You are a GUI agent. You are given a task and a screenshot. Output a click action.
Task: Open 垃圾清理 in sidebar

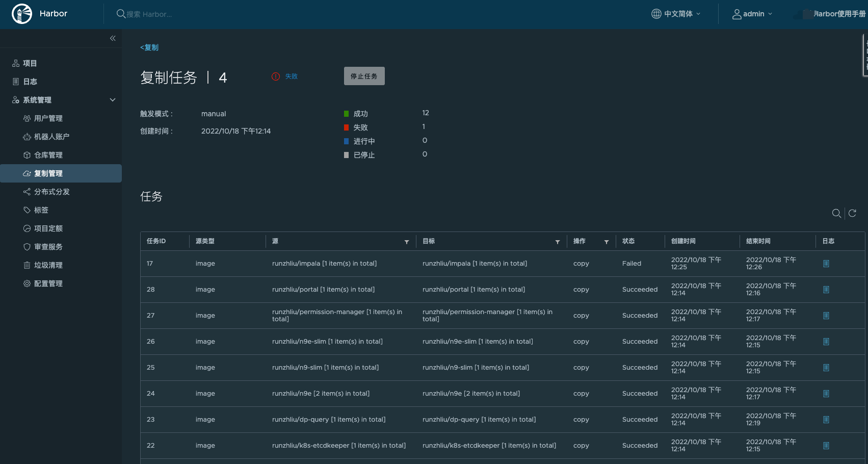tap(48, 265)
